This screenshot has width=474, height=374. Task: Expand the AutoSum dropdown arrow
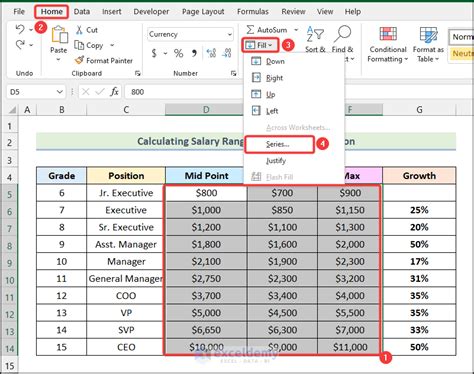(296, 30)
